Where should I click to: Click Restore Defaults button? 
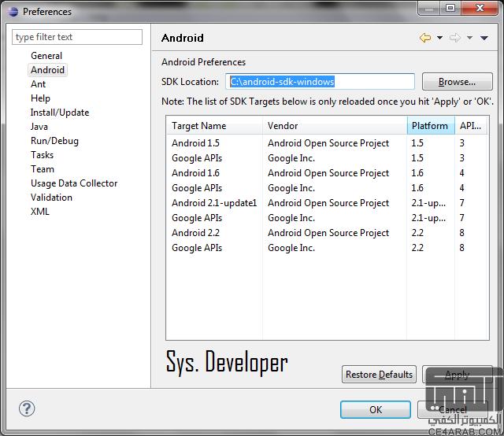(x=379, y=375)
